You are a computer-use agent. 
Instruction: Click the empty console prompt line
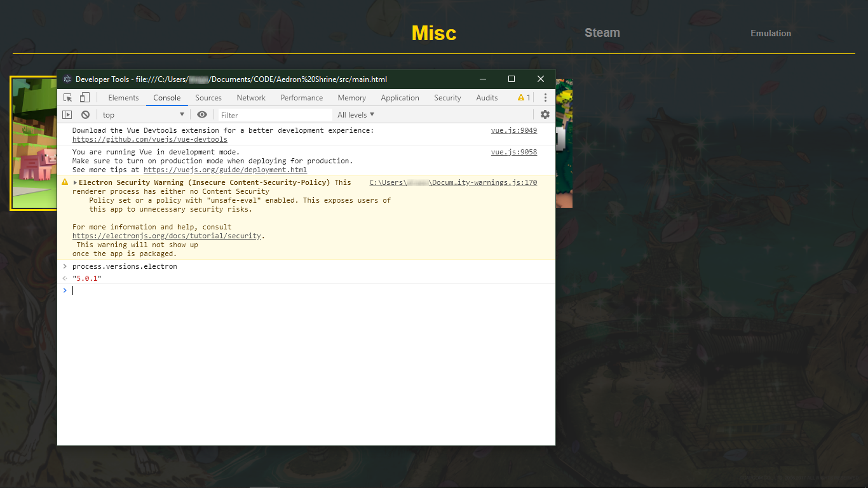click(306, 290)
